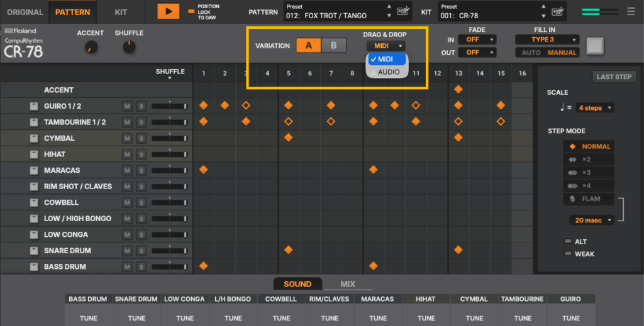This screenshot has height=326, width=644.
Task: Mute the Guiro 1/2 track
Action: tap(127, 106)
